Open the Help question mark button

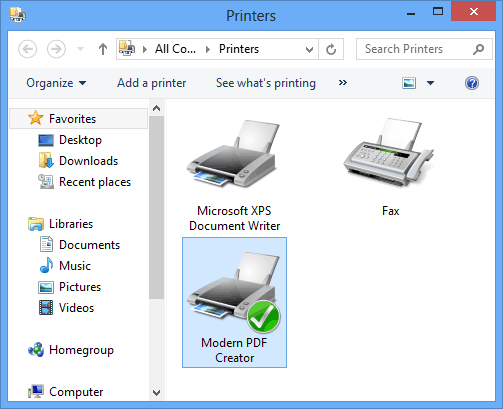[x=472, y=83]
